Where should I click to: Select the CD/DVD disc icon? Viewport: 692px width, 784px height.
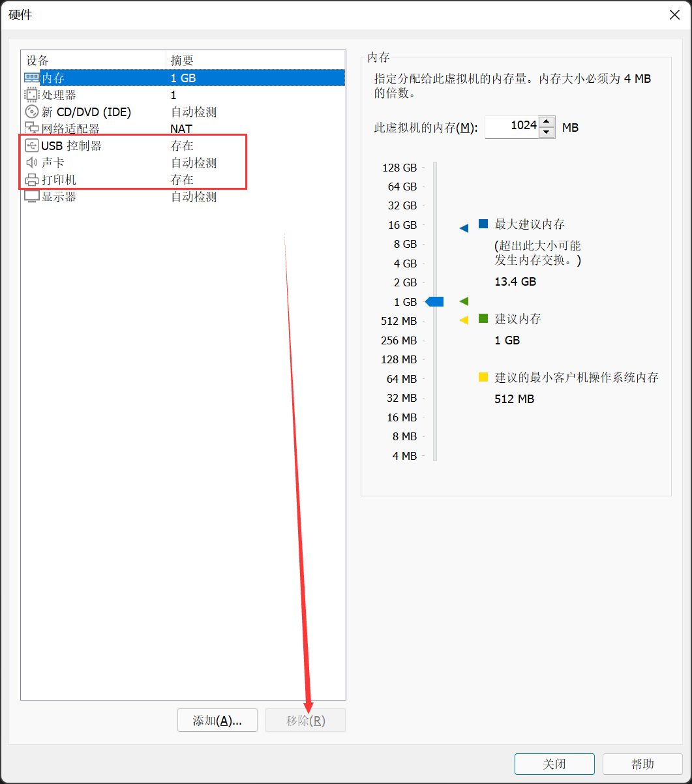click(31, 112)
